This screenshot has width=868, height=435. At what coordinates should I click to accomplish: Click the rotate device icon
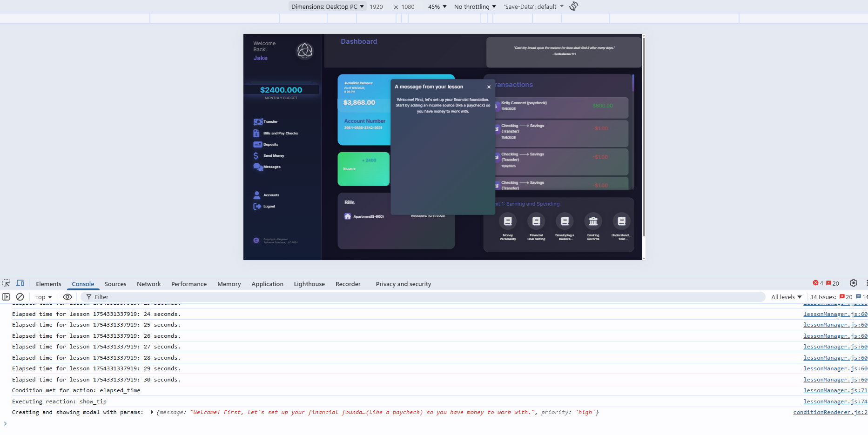574,7
